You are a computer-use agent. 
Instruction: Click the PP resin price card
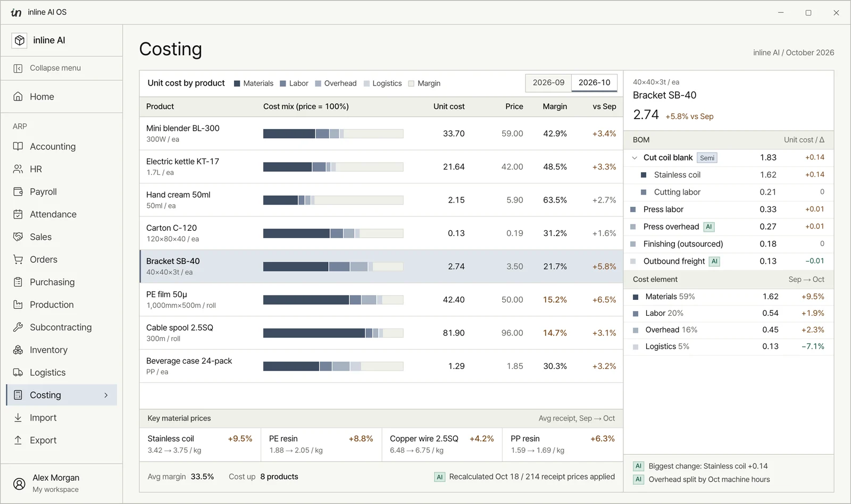(563, 444)
